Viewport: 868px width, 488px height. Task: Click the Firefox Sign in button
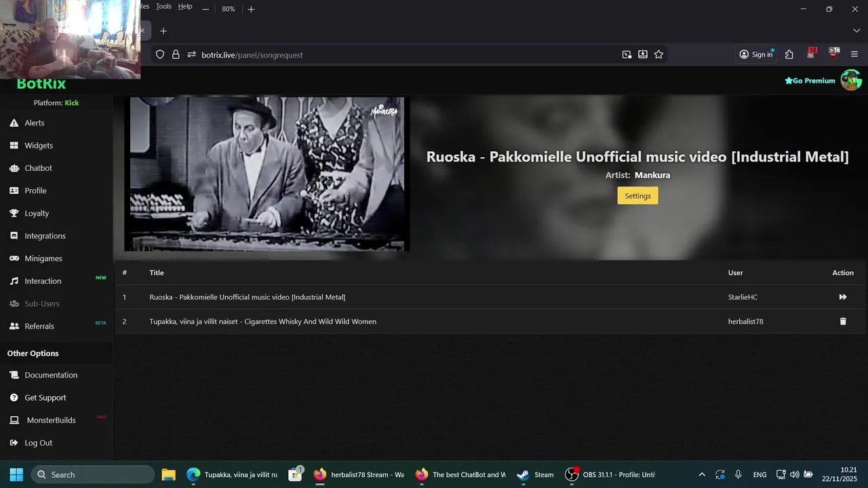[x=756, y=54]
